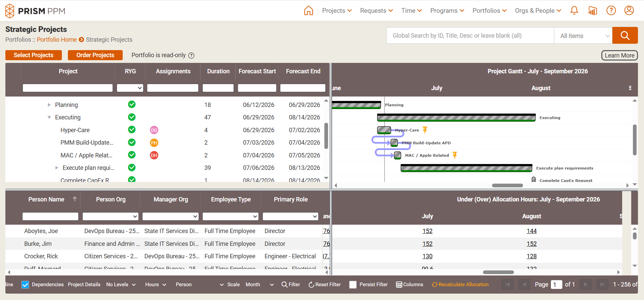The image size is (644, 300).
Task: Open the Programs menu
Action: pos(447,11)
